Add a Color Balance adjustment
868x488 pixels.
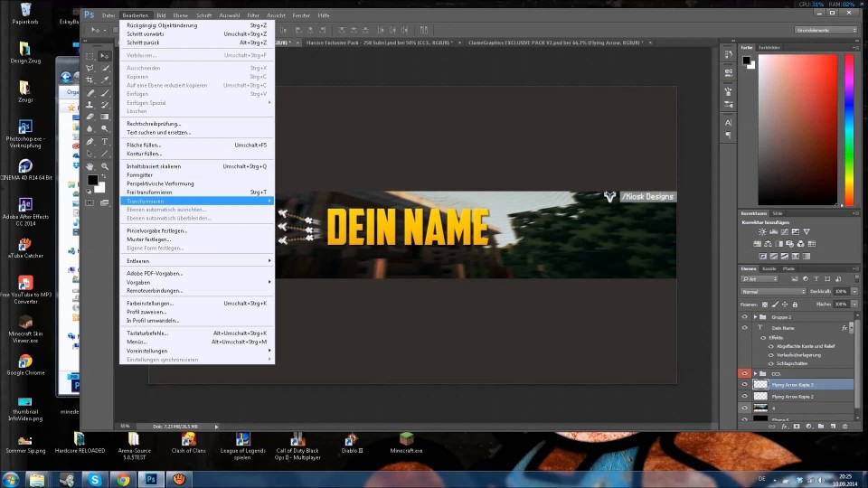[x=768, y=244]
